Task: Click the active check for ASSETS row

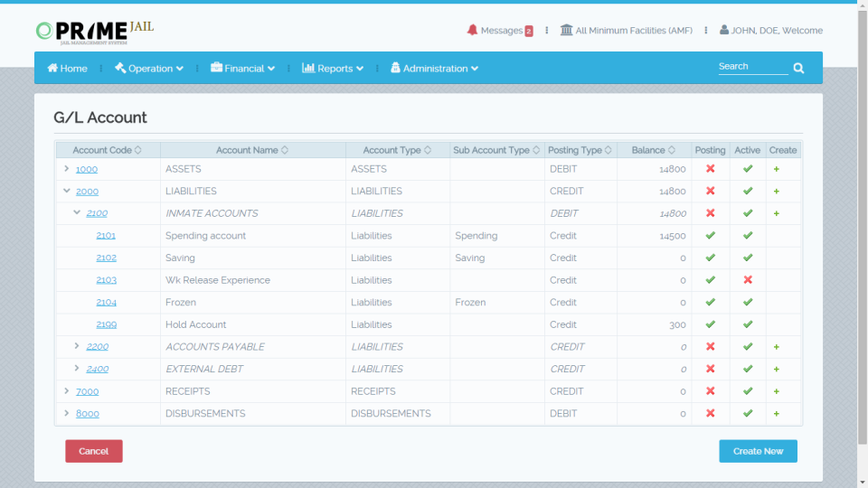Action: 748,169
